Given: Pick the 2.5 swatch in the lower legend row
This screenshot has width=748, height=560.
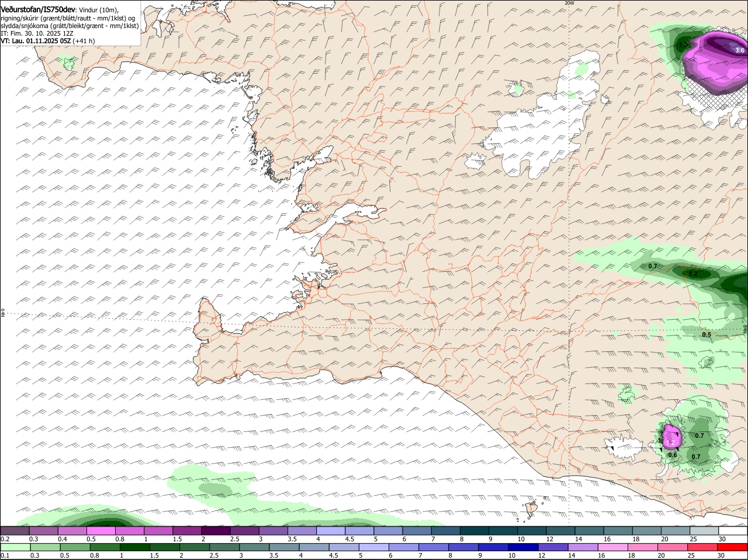Looking at the screenshot, I should [224, 547].
